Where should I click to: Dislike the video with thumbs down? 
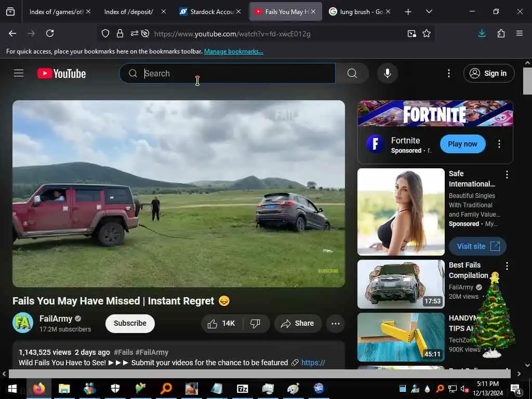[x=255, y=324]
